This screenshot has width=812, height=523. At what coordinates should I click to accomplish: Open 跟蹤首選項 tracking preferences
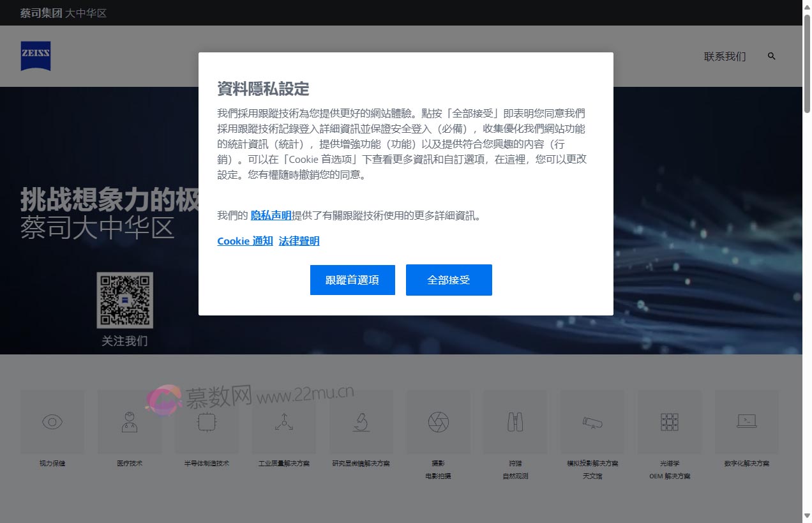(352, 280)
